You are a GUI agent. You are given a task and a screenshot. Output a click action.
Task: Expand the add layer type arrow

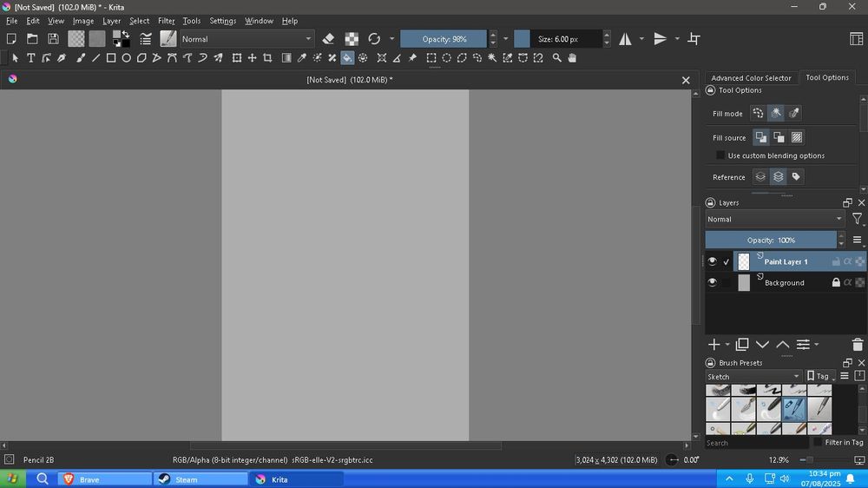click(x=727, y=345)
